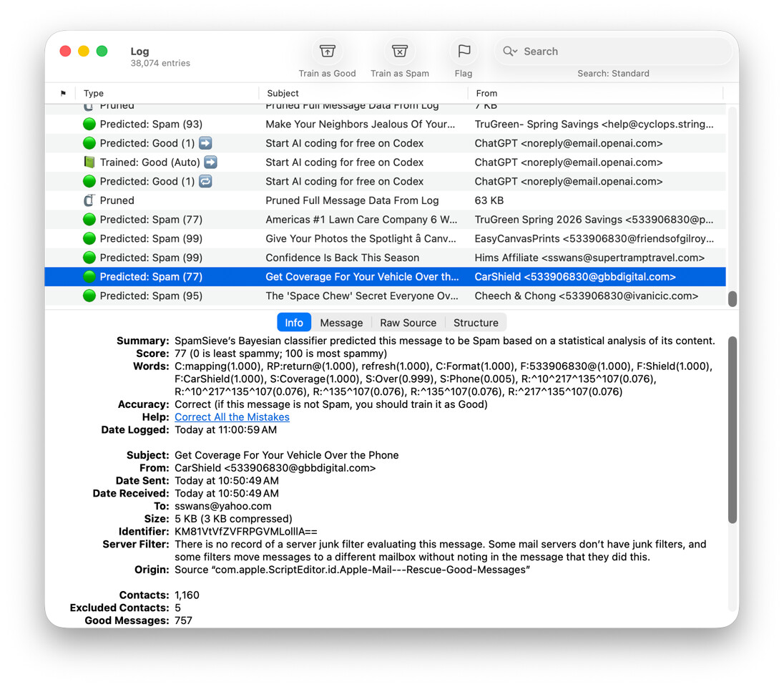Sort log by Type column header
Screen dimensions: 784x687
coord(94,94)
